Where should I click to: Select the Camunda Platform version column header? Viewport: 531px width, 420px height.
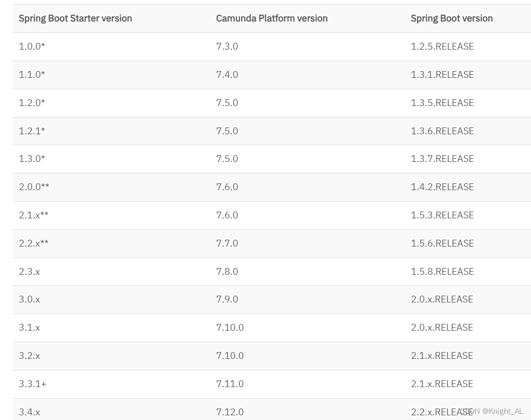[272, 18]
